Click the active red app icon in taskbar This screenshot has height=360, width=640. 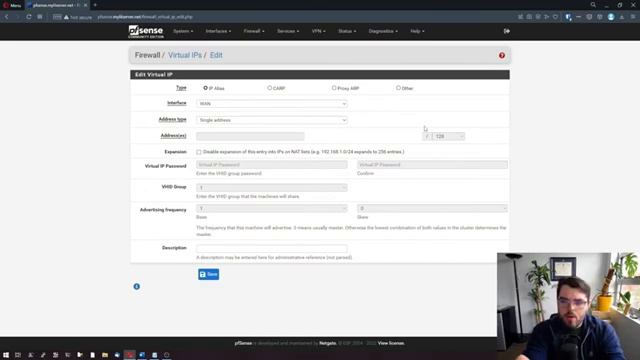pyautogui.click(x=130, y=355)
